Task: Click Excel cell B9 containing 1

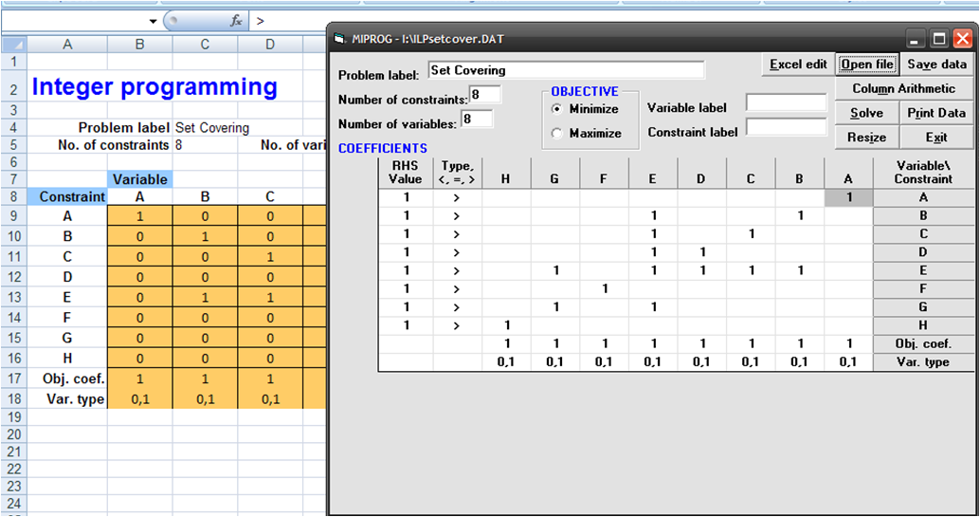Action: point(140,216)
